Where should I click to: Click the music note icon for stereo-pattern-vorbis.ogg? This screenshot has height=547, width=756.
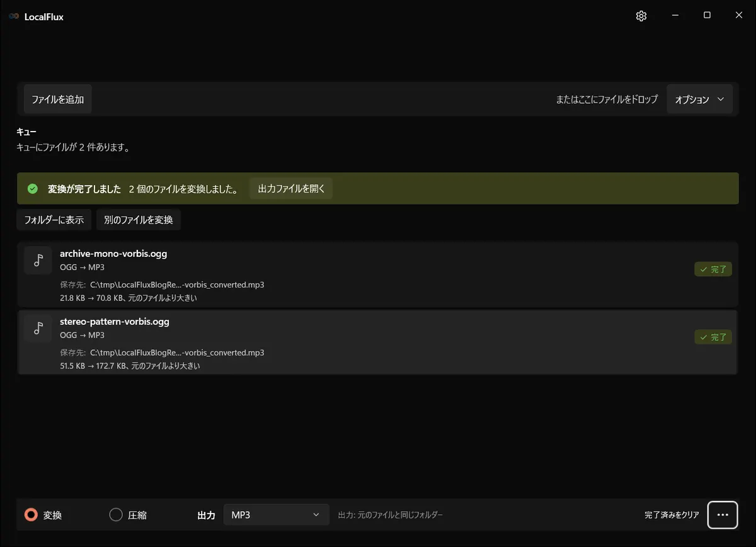point(38,328)
